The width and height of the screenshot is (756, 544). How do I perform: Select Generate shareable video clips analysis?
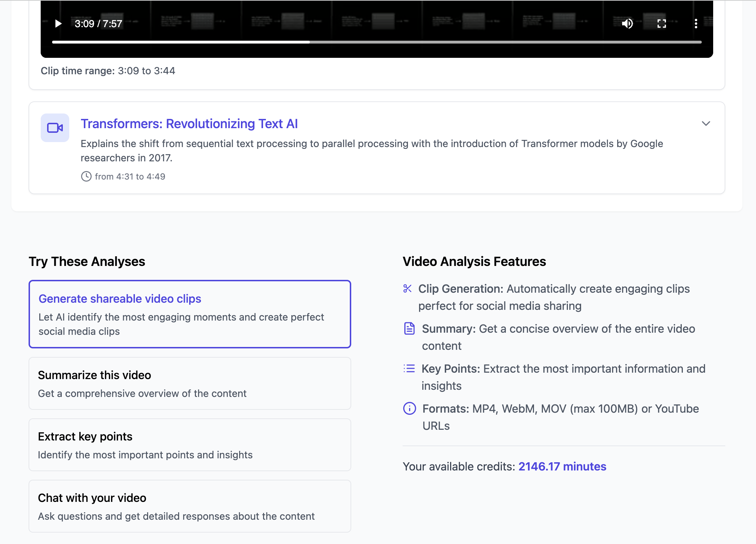click(x=190, y=314)
